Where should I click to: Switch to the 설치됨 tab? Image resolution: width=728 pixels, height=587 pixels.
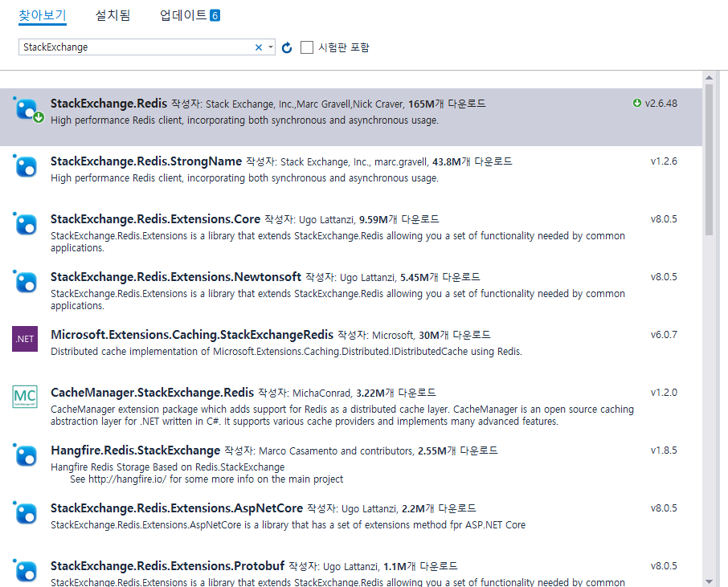click(112, 15)
